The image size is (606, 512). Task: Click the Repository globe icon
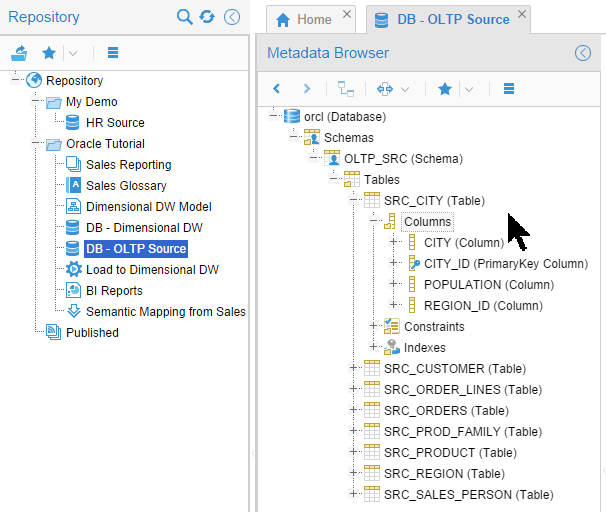tap(34, 80)
